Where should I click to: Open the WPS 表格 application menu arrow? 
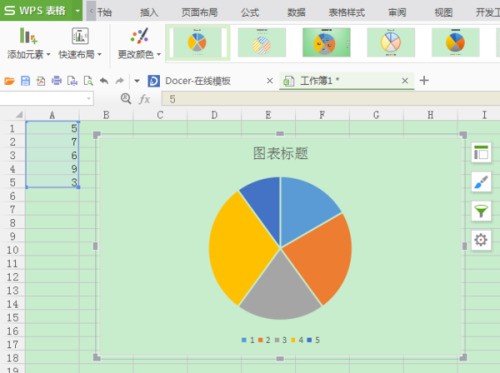click(77, 10)
